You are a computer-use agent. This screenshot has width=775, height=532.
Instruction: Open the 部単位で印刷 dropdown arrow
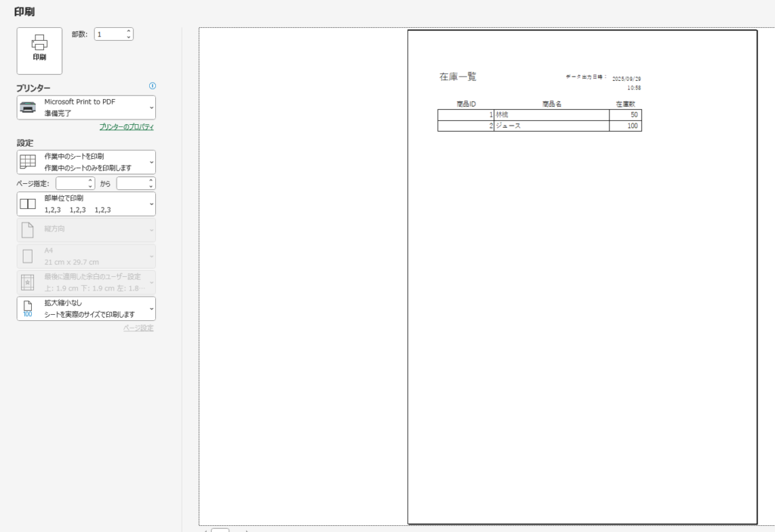pos(151,204)
